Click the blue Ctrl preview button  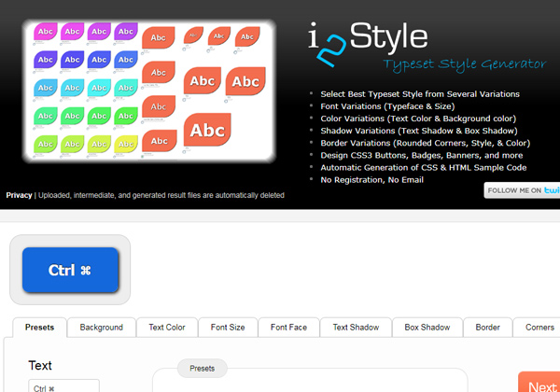[x=70, y=270]
